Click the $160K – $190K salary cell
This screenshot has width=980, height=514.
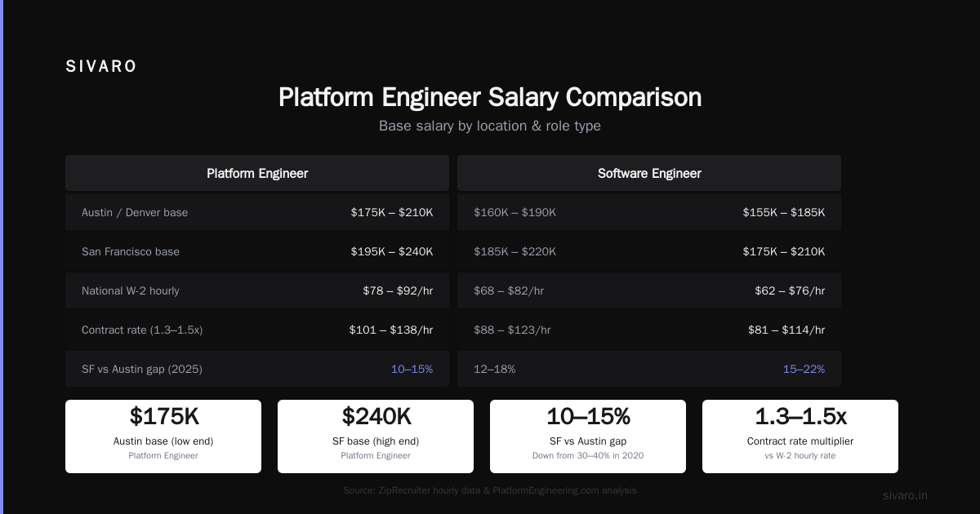[515, 212]
